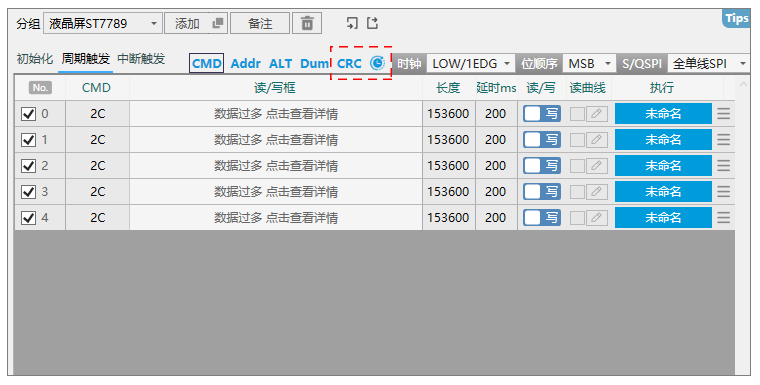
Task: Execute the 未命名 command in row 3
Action: click(663, 192)
